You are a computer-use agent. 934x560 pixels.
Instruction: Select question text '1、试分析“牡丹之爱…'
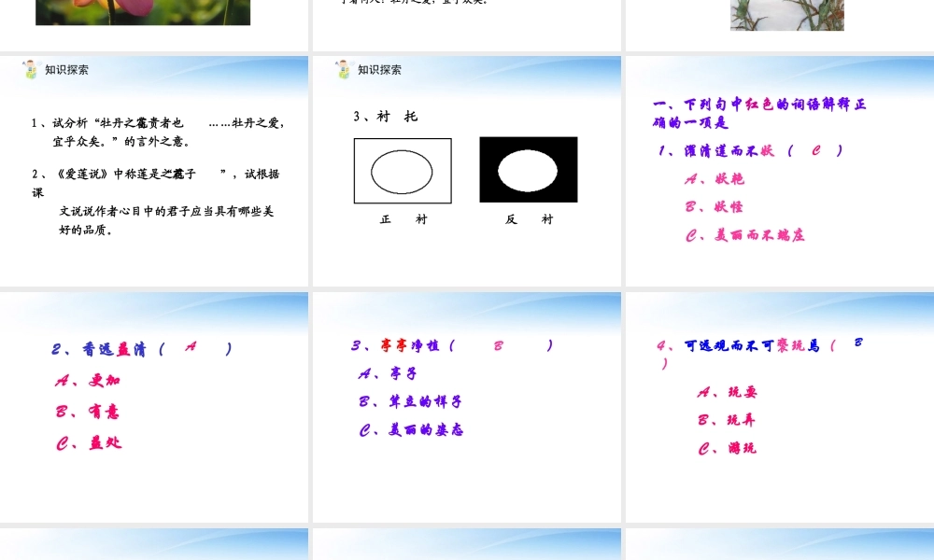pyautogui.click(x=159, y=123)
